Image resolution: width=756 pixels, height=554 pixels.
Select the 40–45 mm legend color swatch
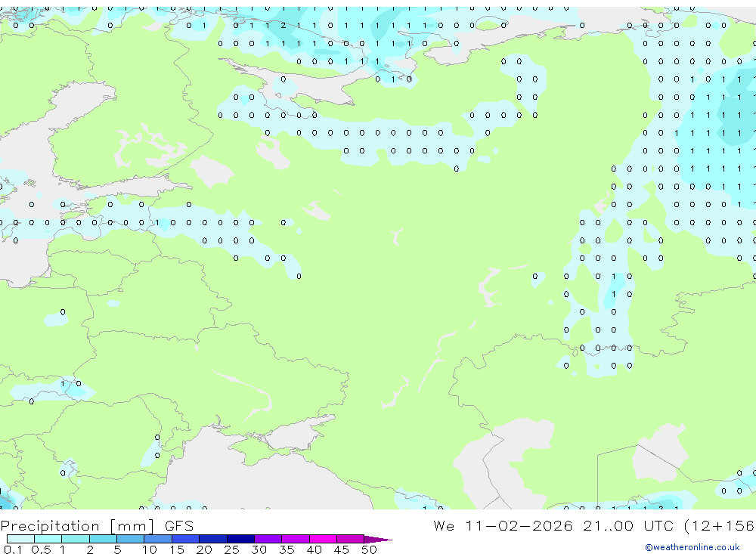323,539
